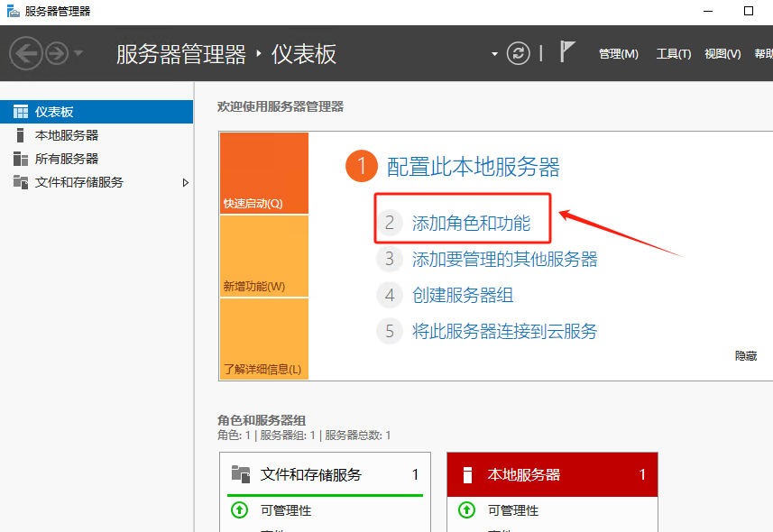Open the 视图(V) menu
The image size is (773, 532).
tap(722, 54)
